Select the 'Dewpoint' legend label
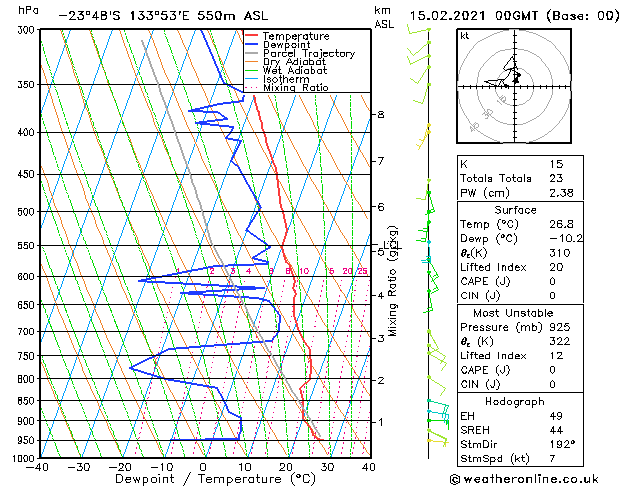The width and height of the screenshot is (629, 486). [286, 45]
